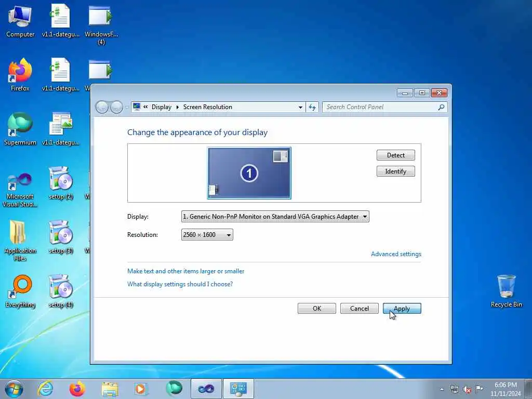
Task: Click the taskbar clock showing 6:06 PM
Action: (x=506, y=389)
